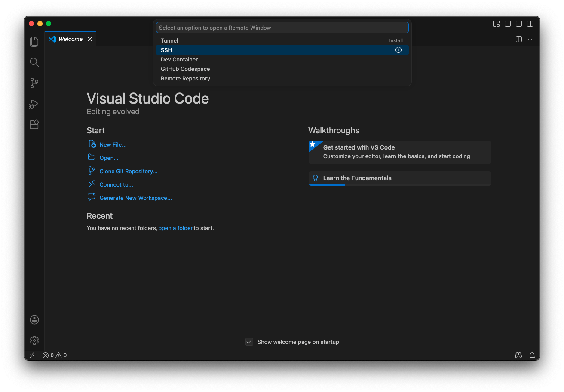Open the Search view icon

[34, 62]
